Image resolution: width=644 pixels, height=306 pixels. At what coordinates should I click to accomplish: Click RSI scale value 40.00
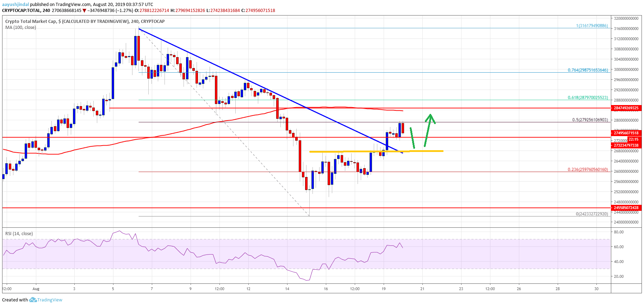click(619, 262)
